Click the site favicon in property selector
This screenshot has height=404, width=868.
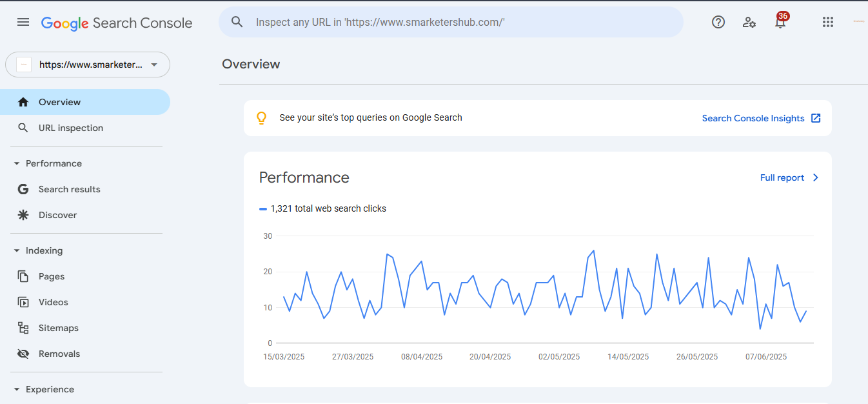click(24, 65)
